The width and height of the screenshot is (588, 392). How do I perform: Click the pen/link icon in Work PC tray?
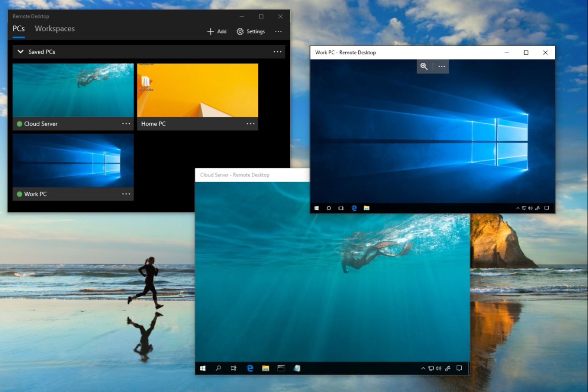[x=537, y=208]
